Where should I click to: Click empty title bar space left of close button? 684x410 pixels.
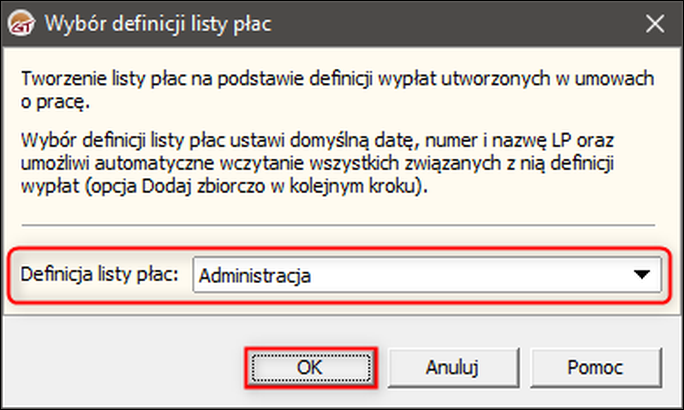[x=450, y=21]
